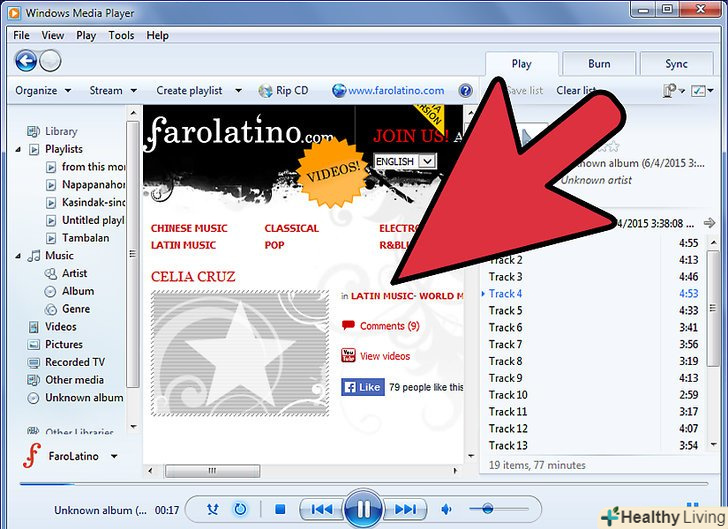Screen dimensions: 728x529
Task: Select Track 13 in the play list
Action: click(593, 445)
